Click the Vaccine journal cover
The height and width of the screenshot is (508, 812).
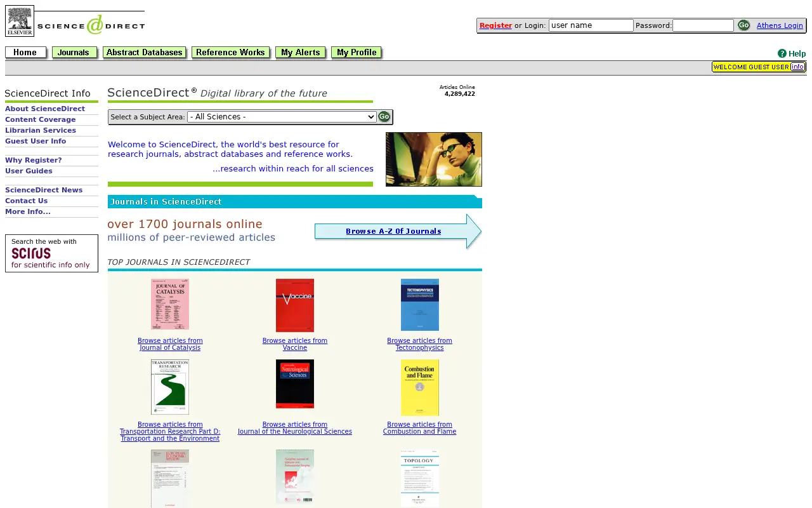[295, 305]
